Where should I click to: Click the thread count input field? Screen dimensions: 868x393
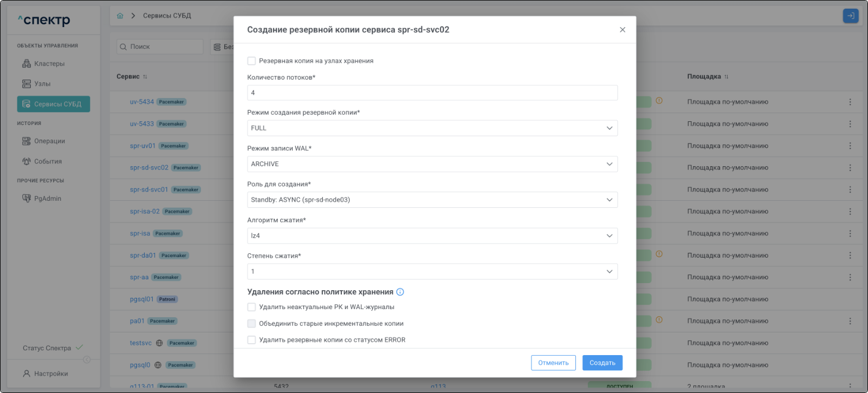[432, 93]
